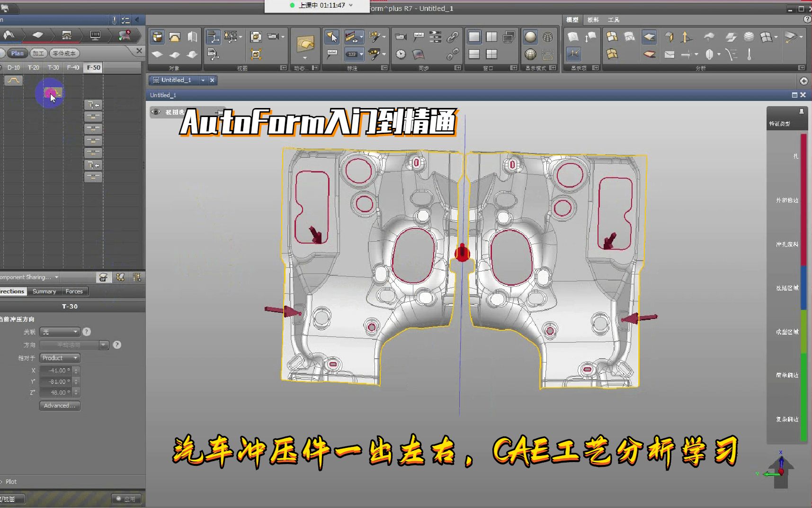Click the help icon next to 方向

click(x=117, y=345)
